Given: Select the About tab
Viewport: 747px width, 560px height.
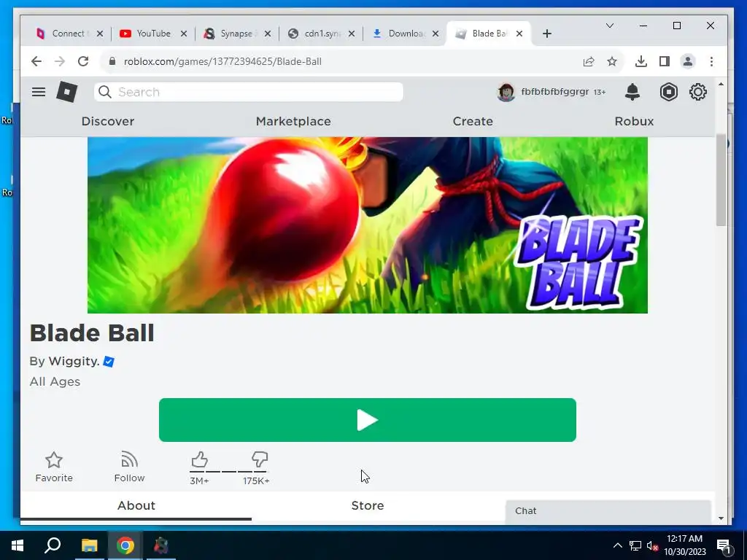Looking at the screenshot, I should 136,506.
